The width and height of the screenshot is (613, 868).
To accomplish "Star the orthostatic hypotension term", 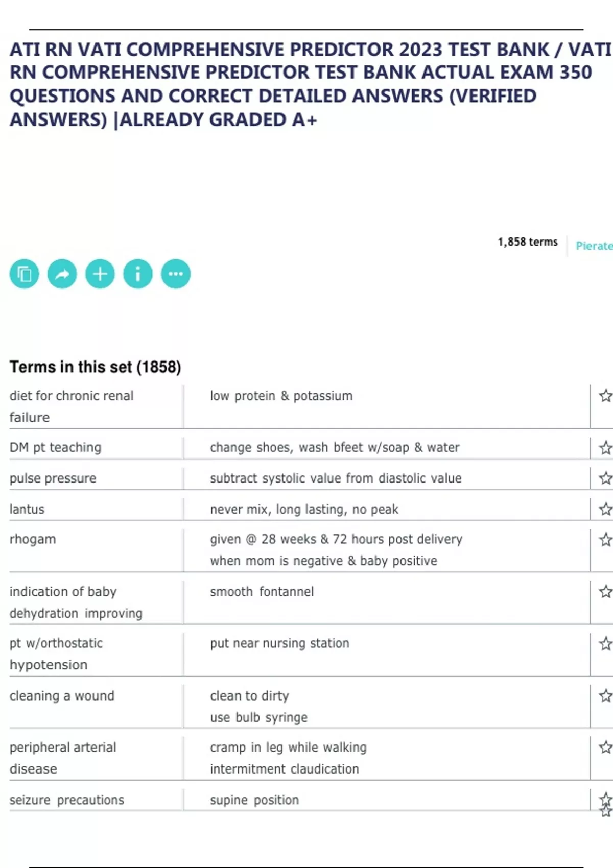I will pyautogui.click(x=605, y=644).
